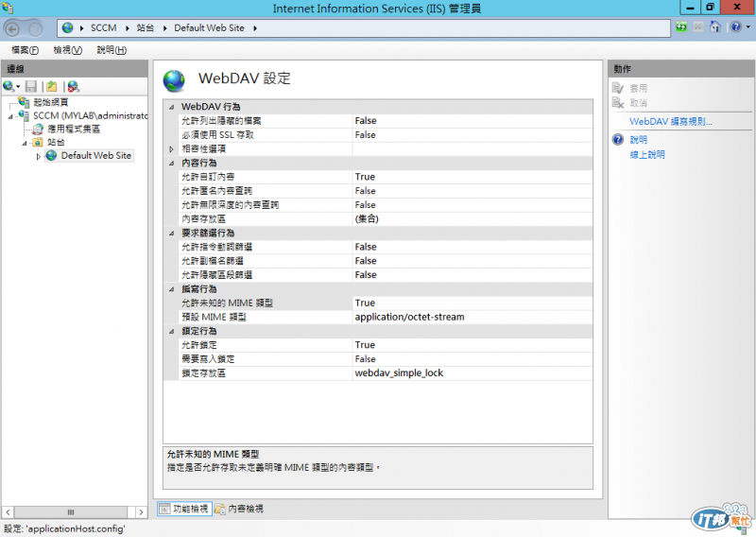
Task: Click SCCM in the address breadcrumb
Action: pyautogui.click(x=104, y=28)
